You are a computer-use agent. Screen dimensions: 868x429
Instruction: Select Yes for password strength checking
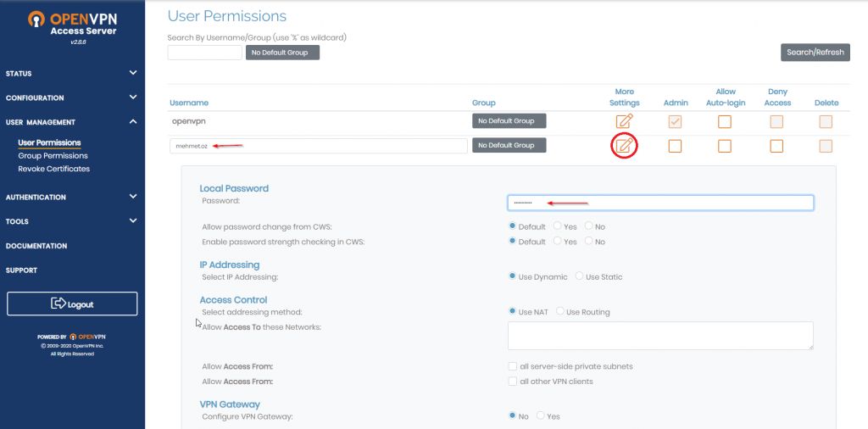(x=558, y=242)
